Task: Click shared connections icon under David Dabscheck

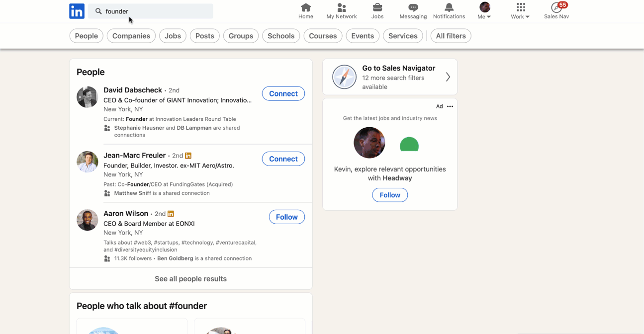Action: [107, 128]
